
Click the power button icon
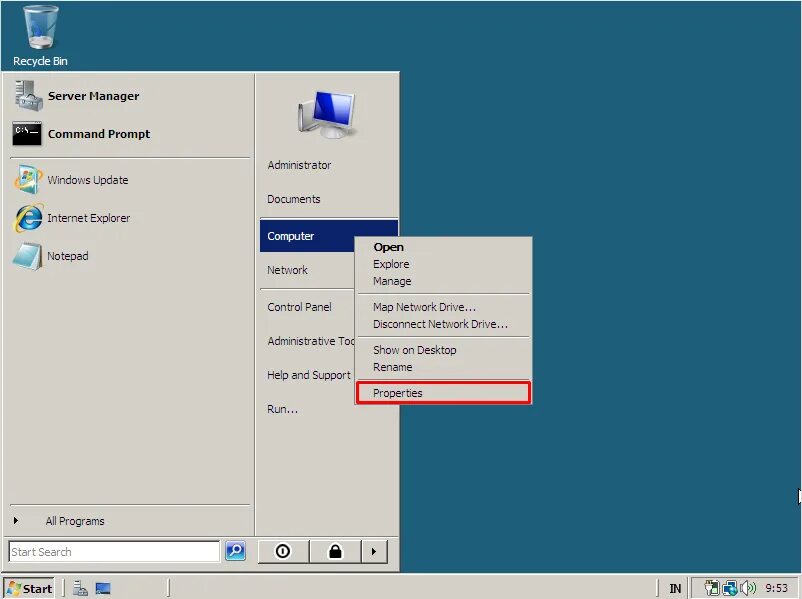tap(283, 551)
